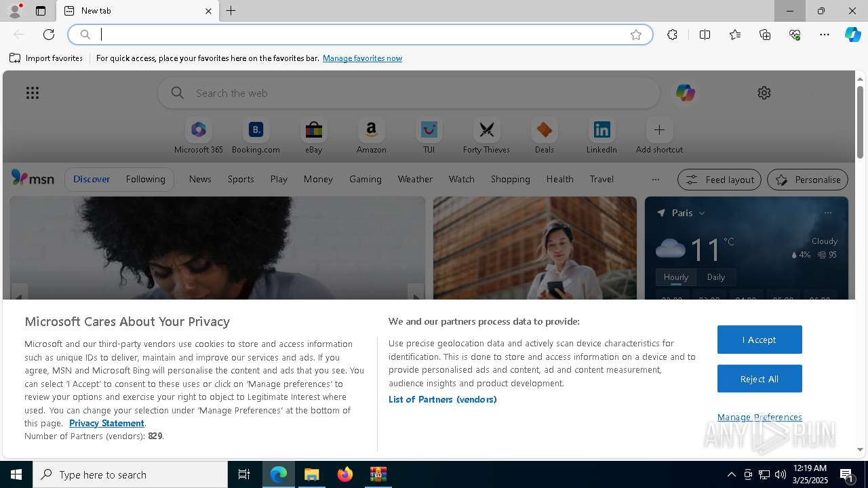Open Browser essentials heart icon

[x=795, y=35]
